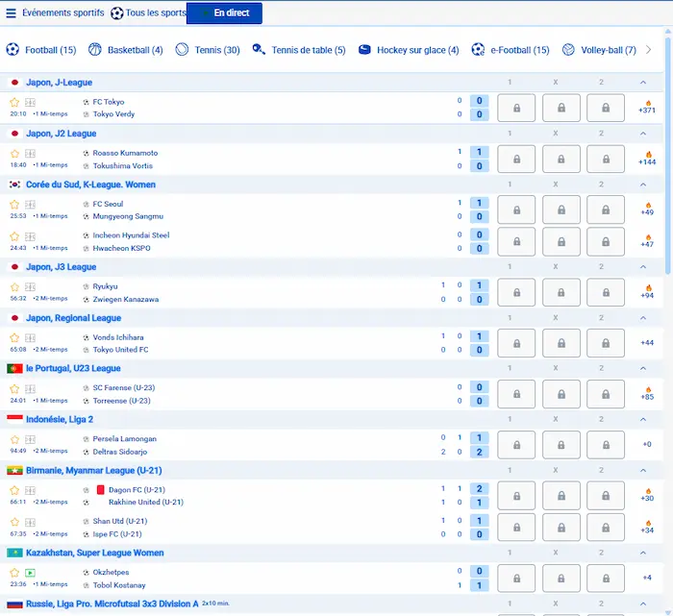
Task: Collapse the Corée du Sud K-League Women section
Action: (x=643, y=185)
